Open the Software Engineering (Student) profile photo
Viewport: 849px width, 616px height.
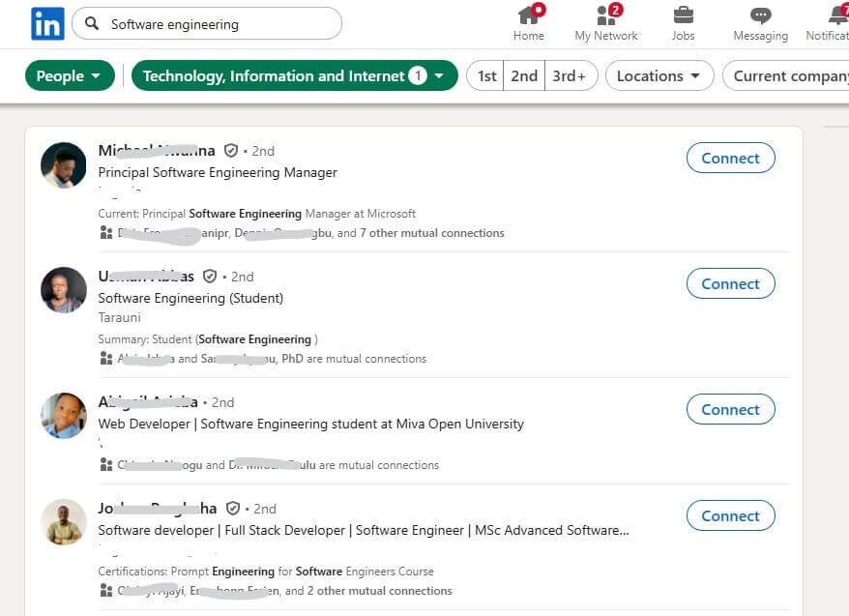(64, 290)
